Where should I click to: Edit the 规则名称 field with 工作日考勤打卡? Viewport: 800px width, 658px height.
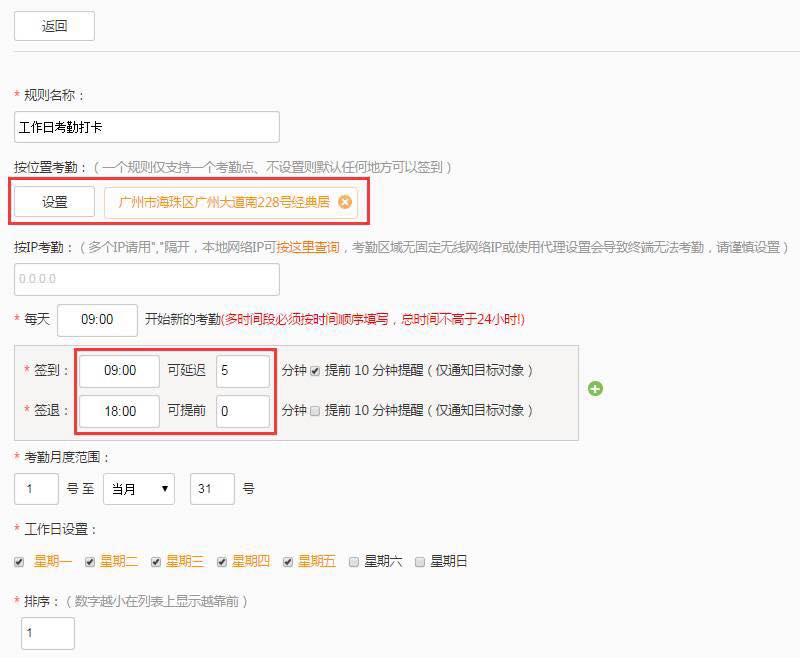point(147,127)
